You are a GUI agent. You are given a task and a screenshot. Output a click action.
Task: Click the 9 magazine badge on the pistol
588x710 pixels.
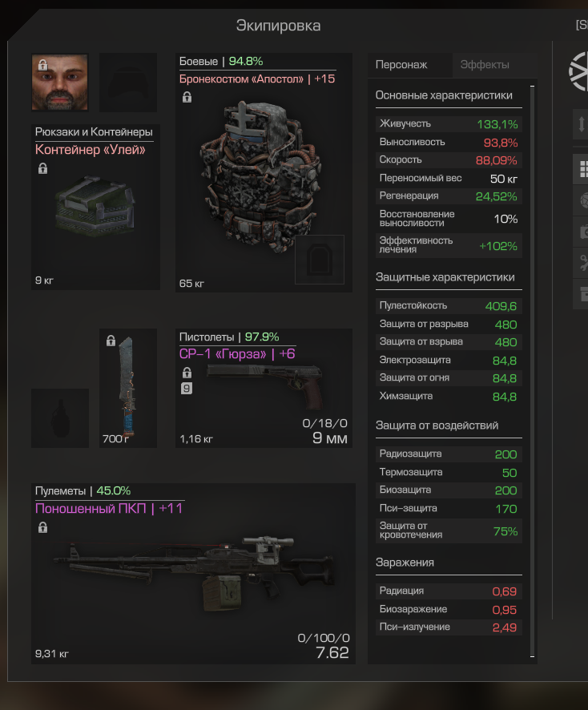pyautogui.click(x=187, y=389)
